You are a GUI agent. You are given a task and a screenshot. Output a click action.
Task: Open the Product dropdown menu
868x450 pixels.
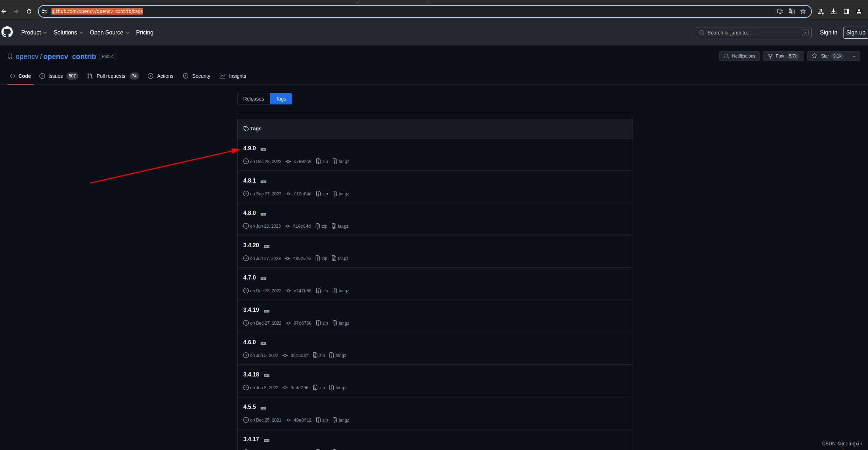(34, 32)
